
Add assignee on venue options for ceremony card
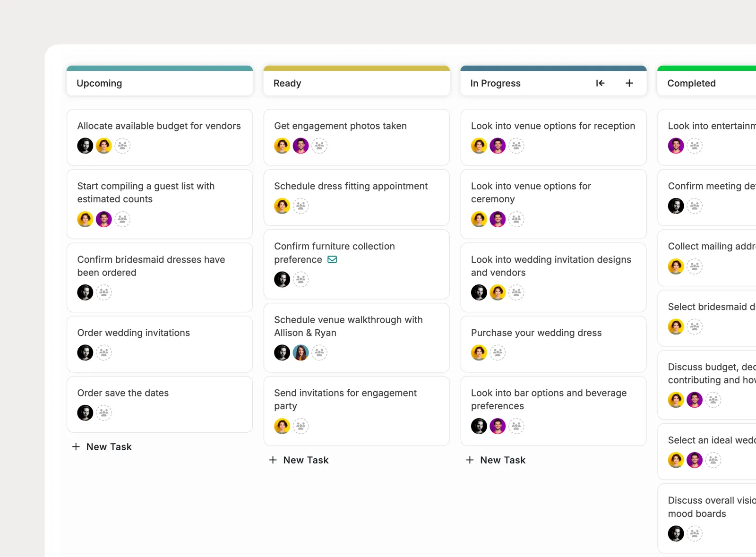click(x=516, y=219)
